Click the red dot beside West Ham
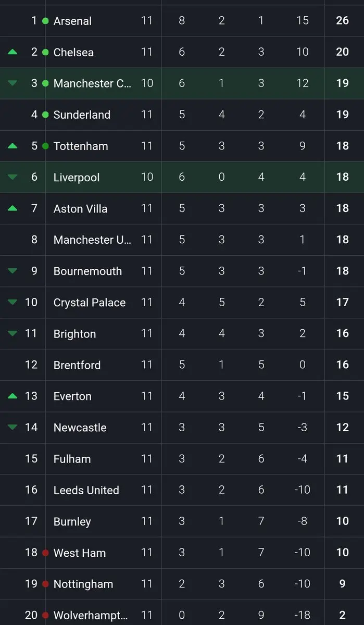 click(x=45, y=553)
